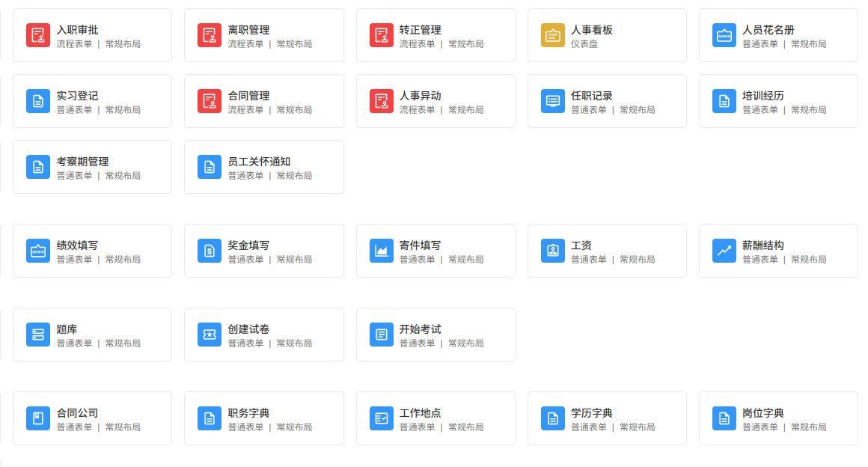
Task: Open the 人事异动 card title
Action: 420,96
